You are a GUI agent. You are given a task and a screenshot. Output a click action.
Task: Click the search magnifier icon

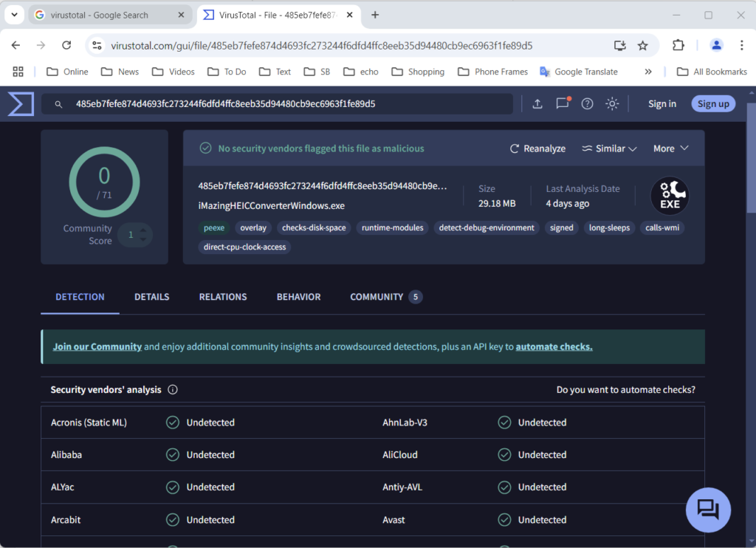coord(58,104)
